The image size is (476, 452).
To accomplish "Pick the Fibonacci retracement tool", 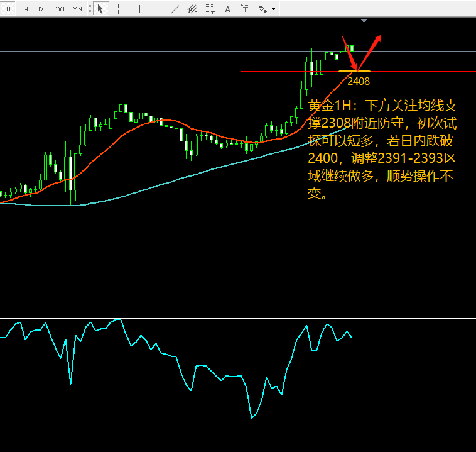I will click(x=210, y=9).
